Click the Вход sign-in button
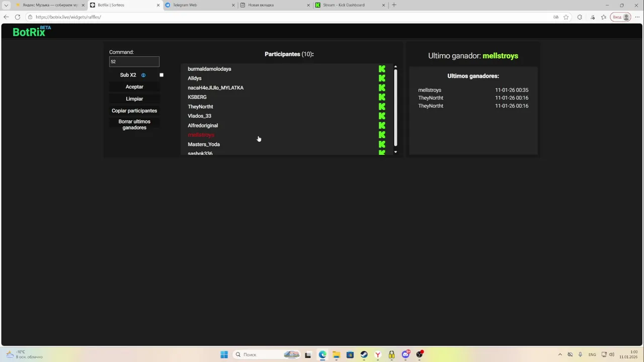 click(621, 17)
